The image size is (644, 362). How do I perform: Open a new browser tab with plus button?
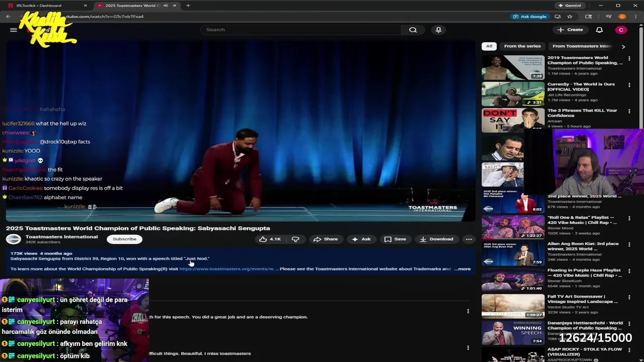(188, 6)
